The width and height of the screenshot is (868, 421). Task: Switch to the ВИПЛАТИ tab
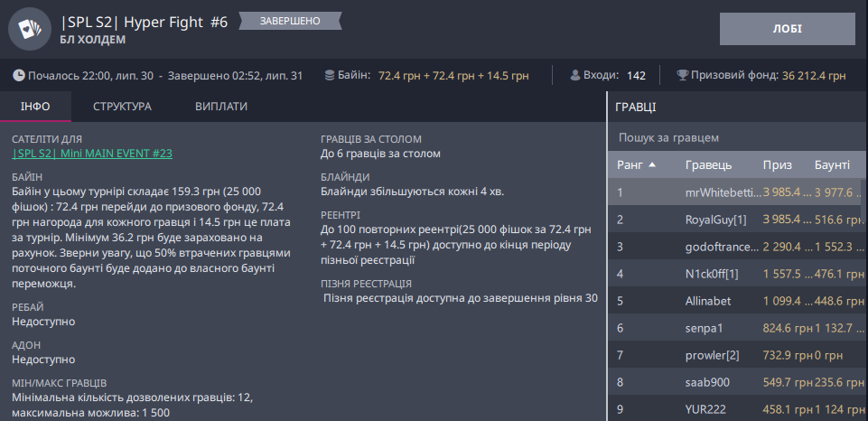tap(221, 107)
